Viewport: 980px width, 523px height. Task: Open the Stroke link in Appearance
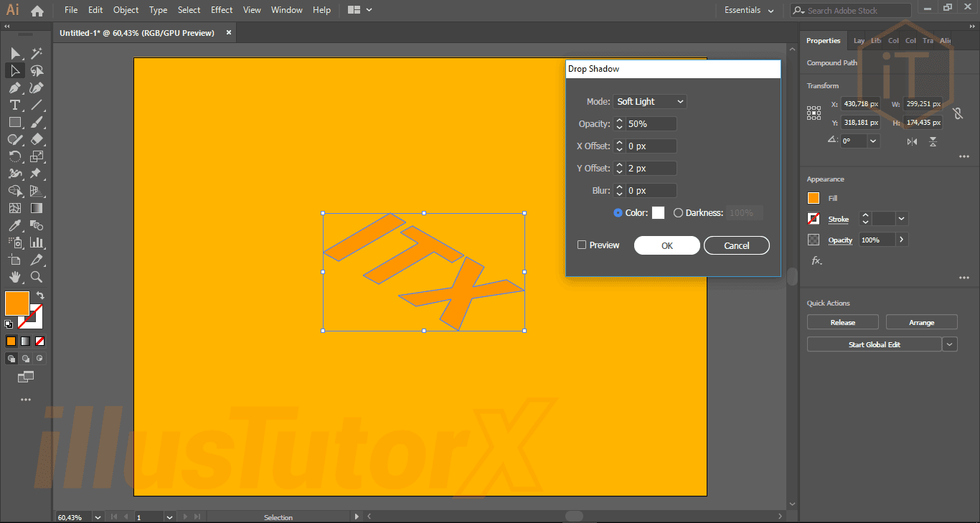click(x=839, y=220)
